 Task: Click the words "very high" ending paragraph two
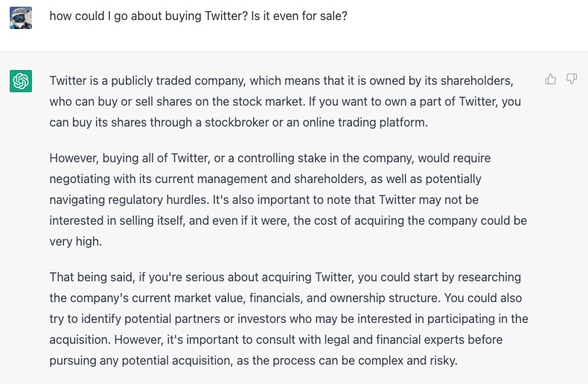coord(74,241)
